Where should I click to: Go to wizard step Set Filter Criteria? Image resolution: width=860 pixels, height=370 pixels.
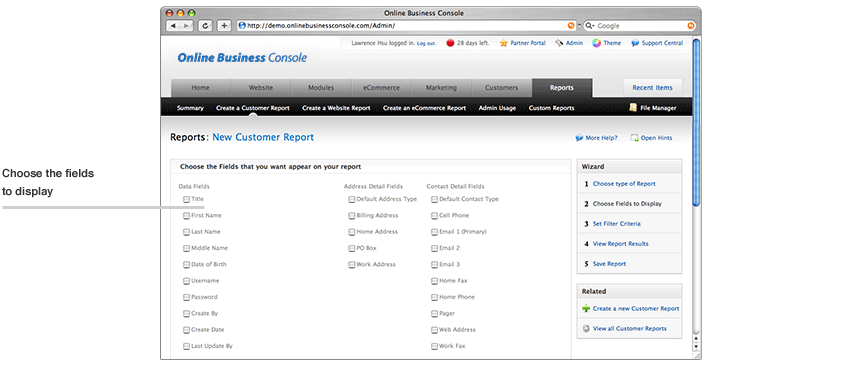pos(616,224)
